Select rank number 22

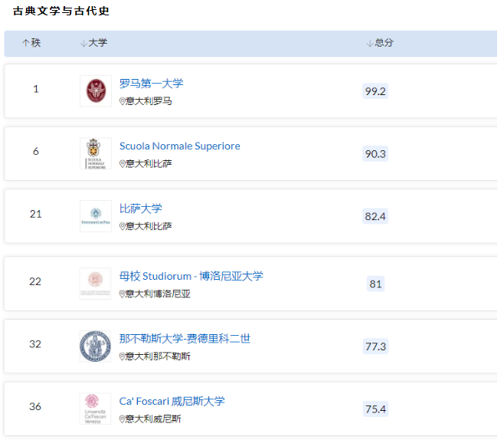35,281
